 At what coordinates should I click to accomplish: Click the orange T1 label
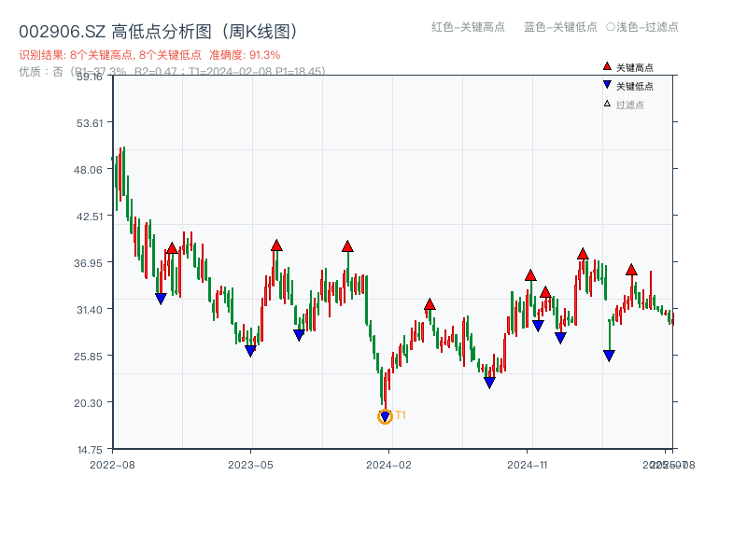pos(401,415)
